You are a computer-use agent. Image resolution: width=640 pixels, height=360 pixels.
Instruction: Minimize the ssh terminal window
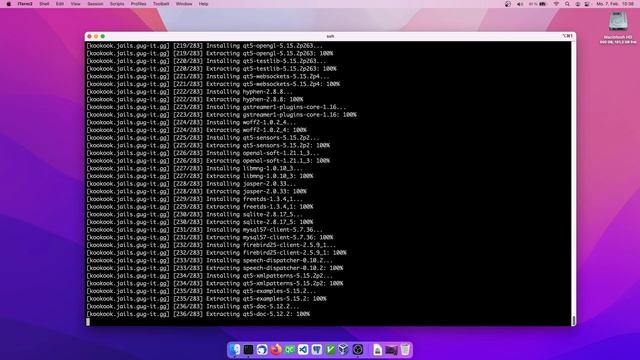coord(96,36)
